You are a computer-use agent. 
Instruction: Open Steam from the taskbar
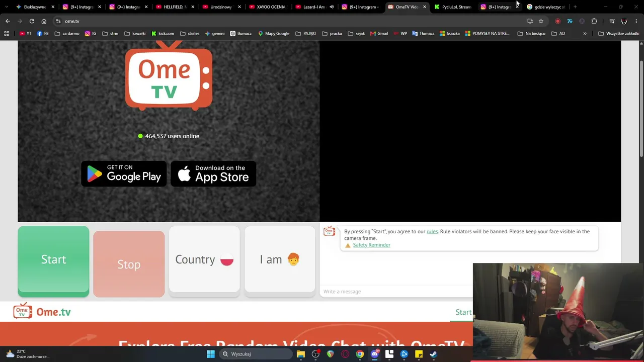pyautogui.click(x=433, y=354)
